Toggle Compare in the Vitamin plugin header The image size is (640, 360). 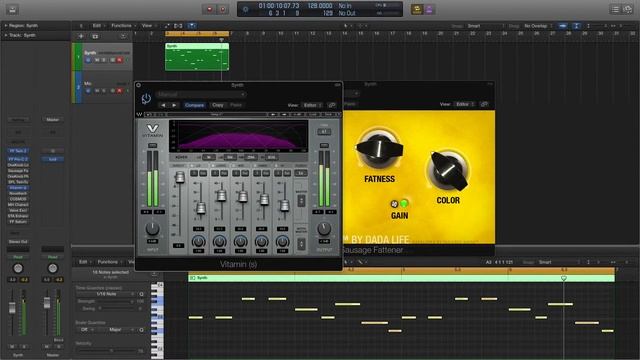click(x=194, y=105)
